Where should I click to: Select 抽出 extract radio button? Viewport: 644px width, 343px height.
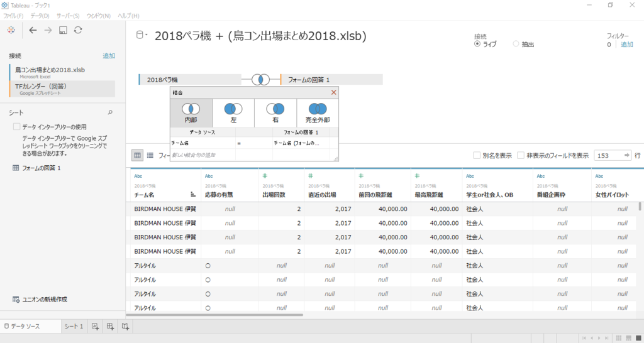click(516, 44)
